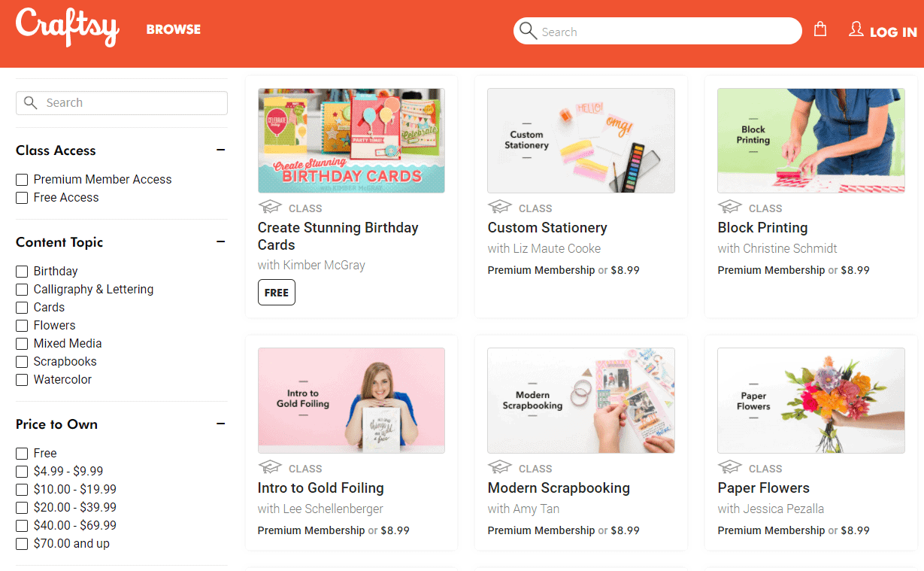Open the shopping bag icon

tap(820, 29)
